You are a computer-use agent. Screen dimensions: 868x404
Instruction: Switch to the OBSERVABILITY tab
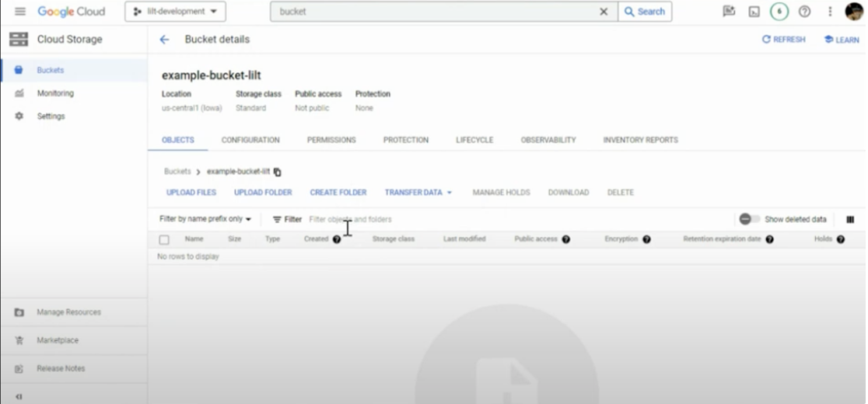pos(548,141)
